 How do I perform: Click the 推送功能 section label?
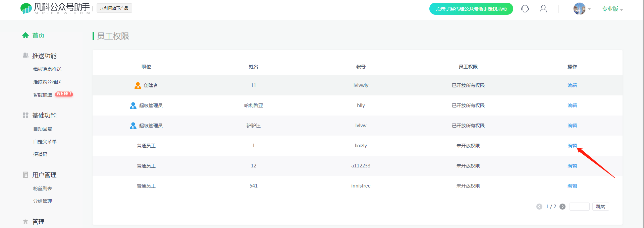point(44,56)
